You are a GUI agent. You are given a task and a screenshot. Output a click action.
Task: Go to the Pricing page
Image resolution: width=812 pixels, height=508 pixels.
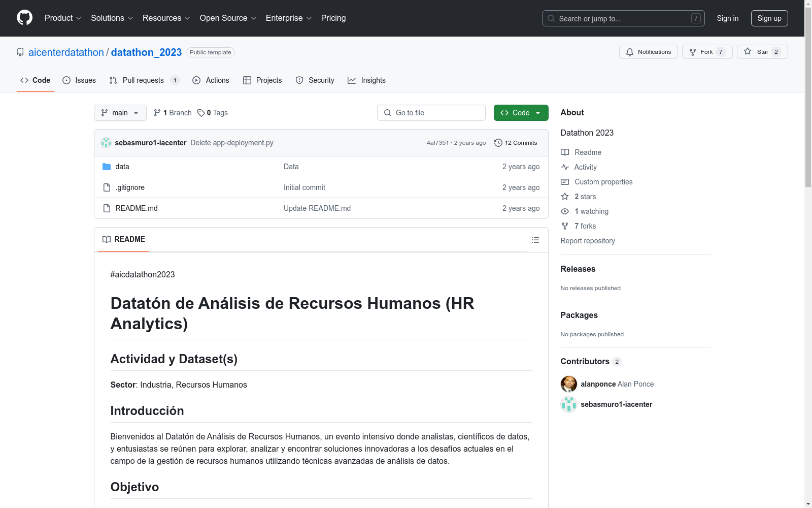[x=333, y=18]
